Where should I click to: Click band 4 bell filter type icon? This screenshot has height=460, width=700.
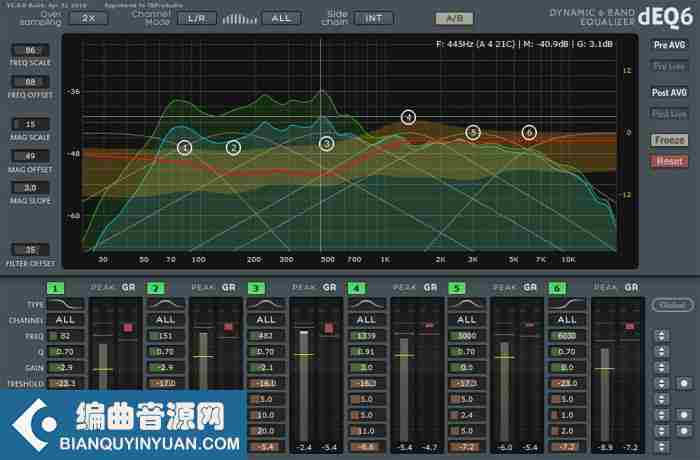click(x=366, y=305)
